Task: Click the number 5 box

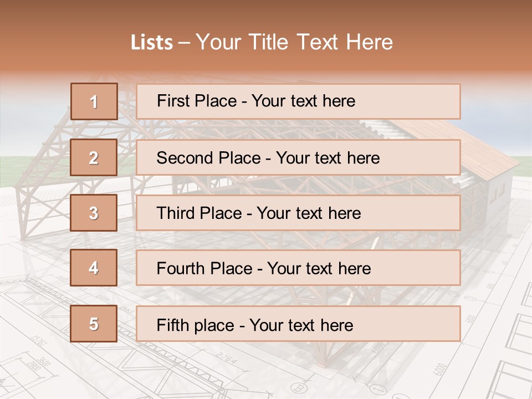Action: [x=94, y=324]
